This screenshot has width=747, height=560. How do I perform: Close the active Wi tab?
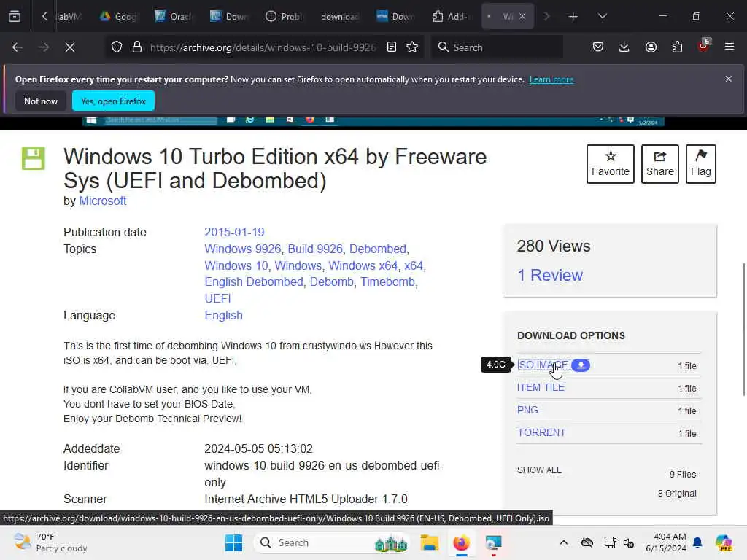pos(522,17)
